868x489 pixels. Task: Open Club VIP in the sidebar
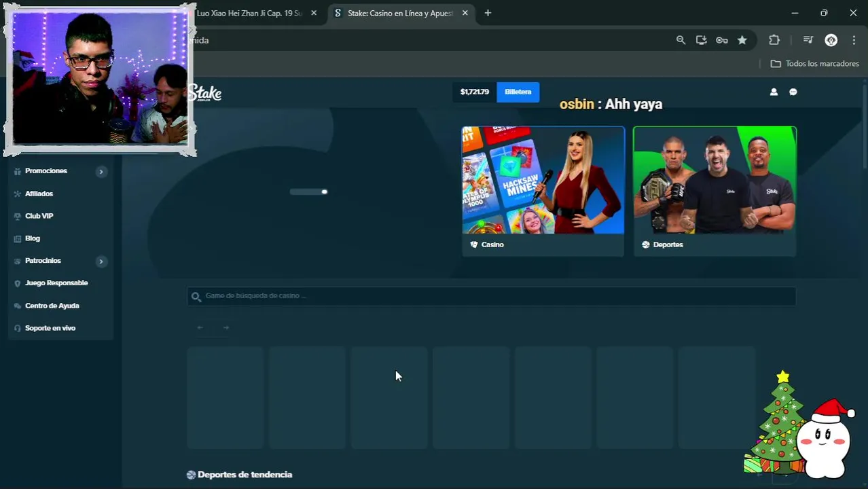pyautogui.click(x=39, y=216)
